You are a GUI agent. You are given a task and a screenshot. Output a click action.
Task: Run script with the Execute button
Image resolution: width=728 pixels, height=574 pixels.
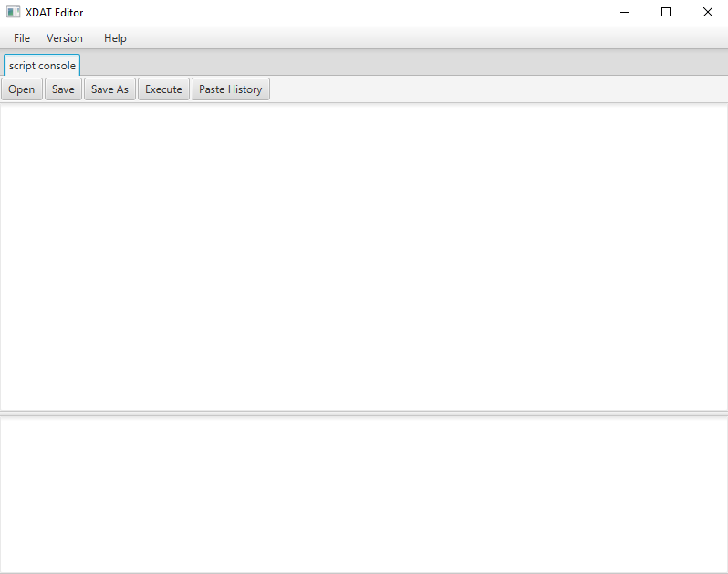(x=163, y=89)
